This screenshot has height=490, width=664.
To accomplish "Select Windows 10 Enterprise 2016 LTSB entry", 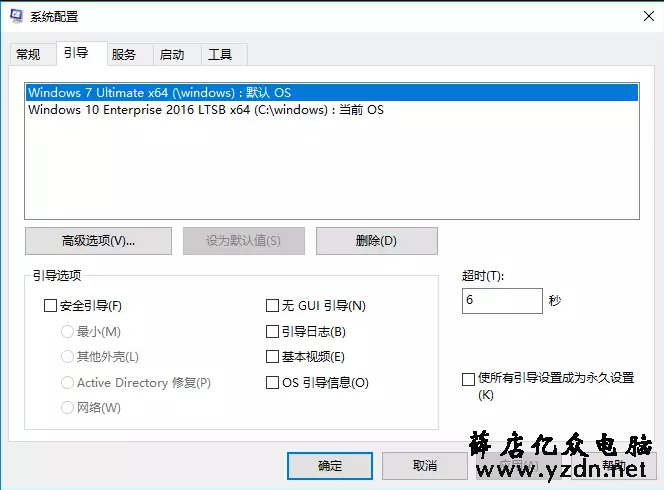I will [332, 110].
